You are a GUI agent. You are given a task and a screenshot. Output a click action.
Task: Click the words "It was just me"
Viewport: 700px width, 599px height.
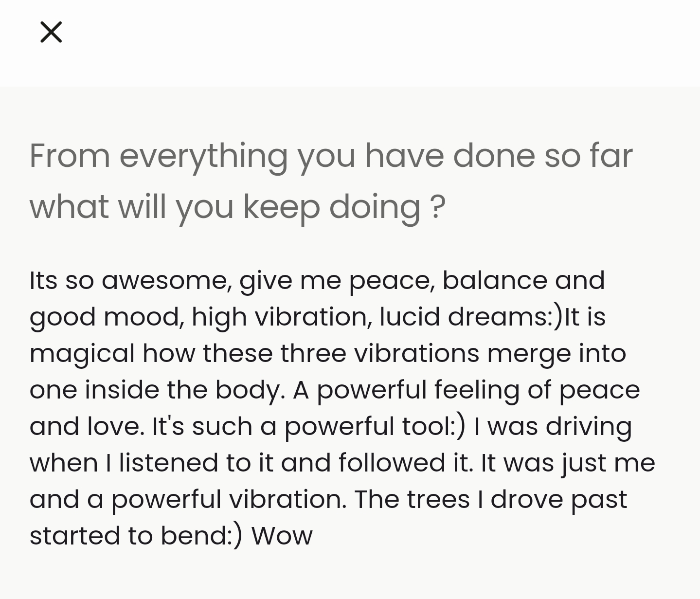[568, 463]
